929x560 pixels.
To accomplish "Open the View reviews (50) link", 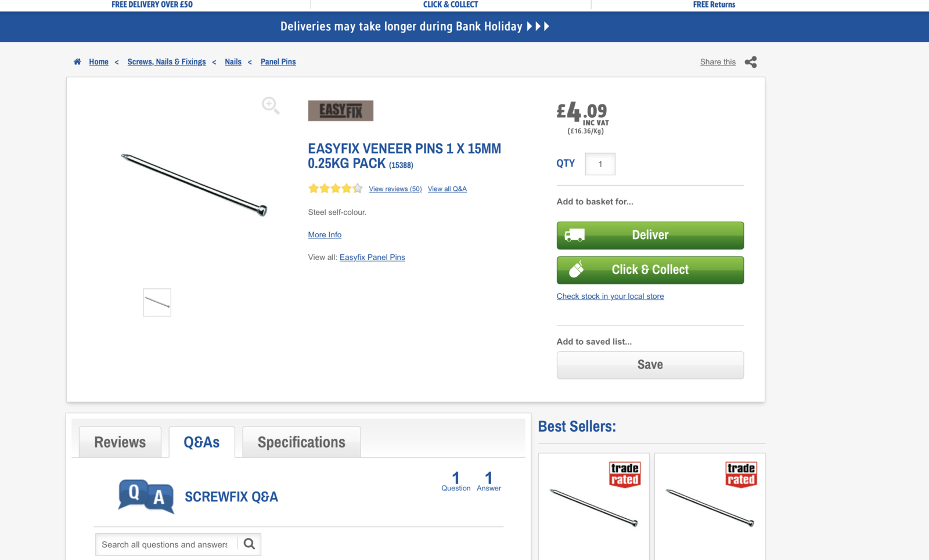I will [x=395, y=189].
